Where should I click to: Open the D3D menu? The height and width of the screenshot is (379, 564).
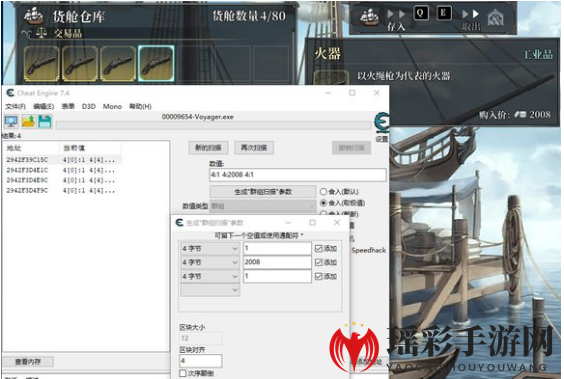point(88,106)
